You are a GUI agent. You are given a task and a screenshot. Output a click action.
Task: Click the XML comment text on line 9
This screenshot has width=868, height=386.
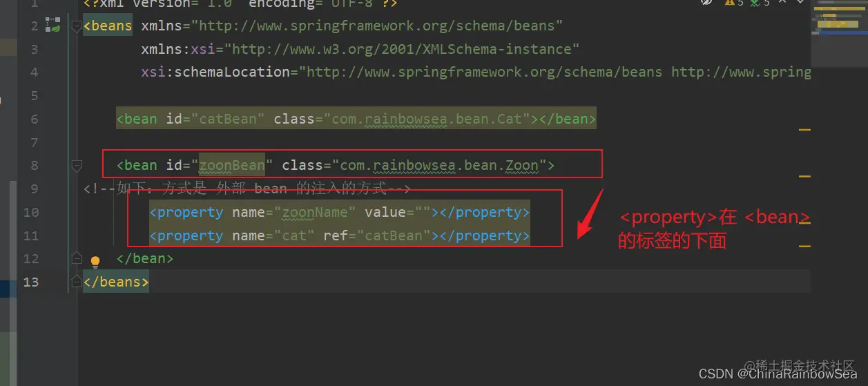[247, 189]
